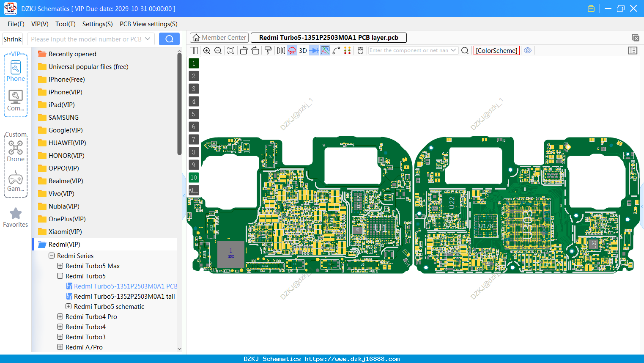Image resolution: width=644 pixels, height=363 pixels.
Task: Select the Drone category icon
Action: [16, 151]
